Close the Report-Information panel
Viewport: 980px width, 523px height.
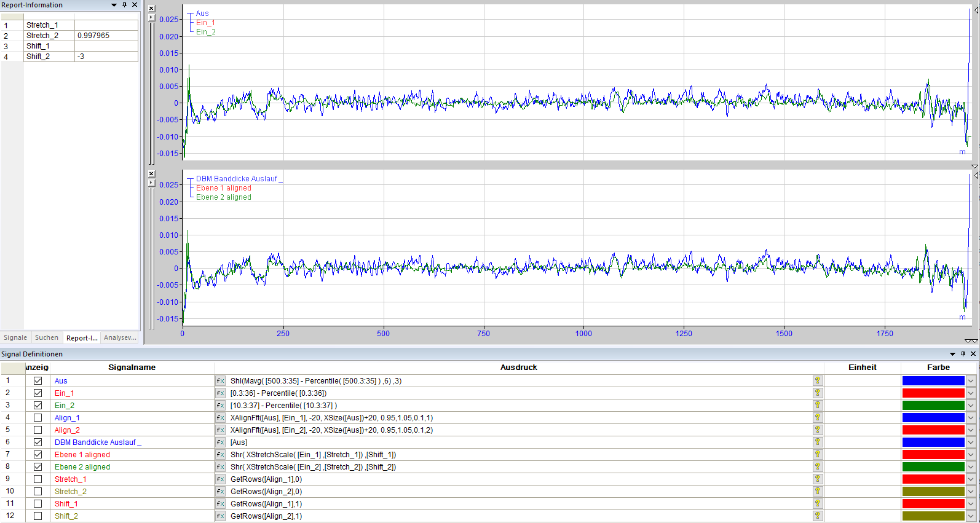(x=135, y=5)
